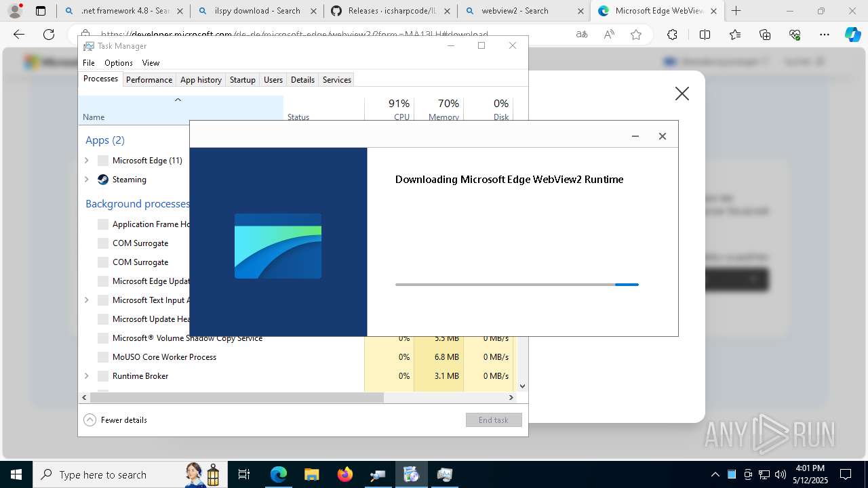Click Task Manager vertical scroll down arrow
The image size is (868, 488).
coord(522,386)
